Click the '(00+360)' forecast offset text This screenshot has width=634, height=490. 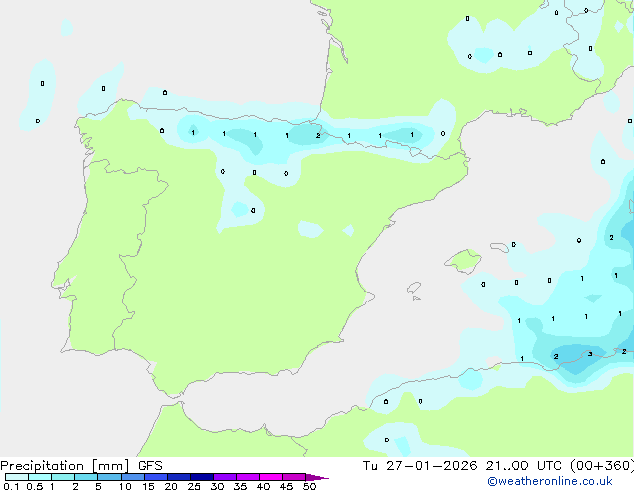(602, 466)
